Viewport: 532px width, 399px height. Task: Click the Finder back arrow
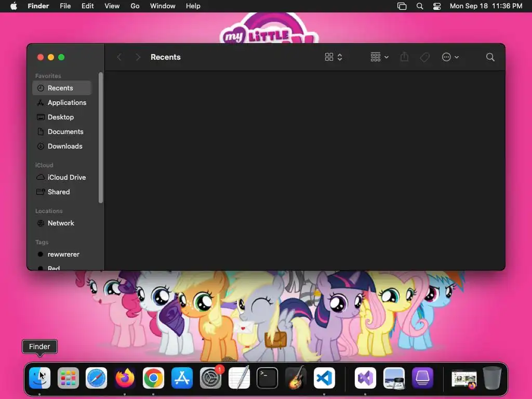[x=119, y=57]
